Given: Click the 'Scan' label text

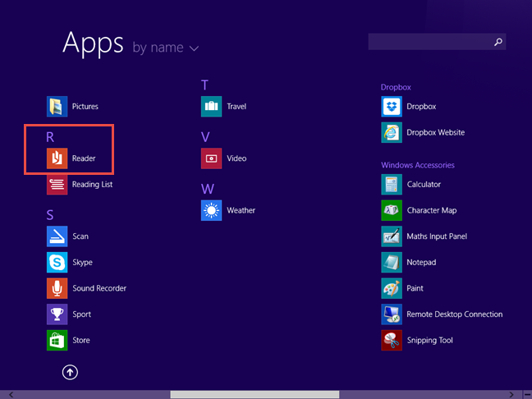Looking at the screenshot, I should [x=80, y=236].
